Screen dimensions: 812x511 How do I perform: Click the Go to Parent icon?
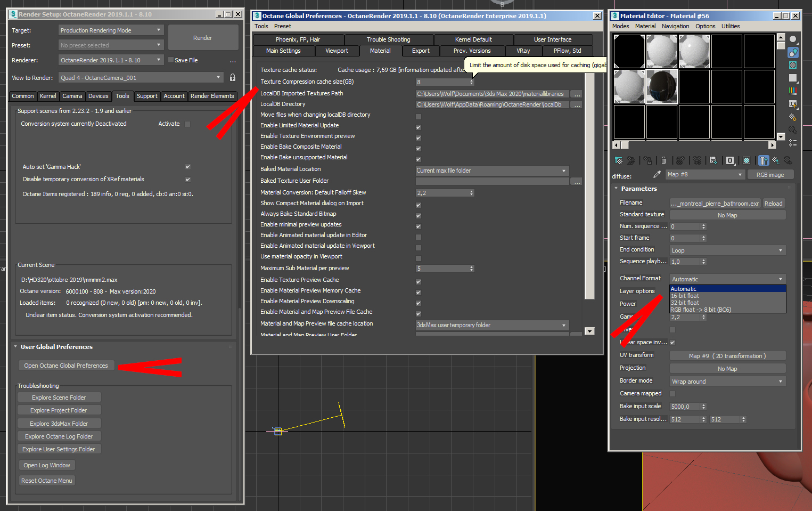[x=776, y=160]
